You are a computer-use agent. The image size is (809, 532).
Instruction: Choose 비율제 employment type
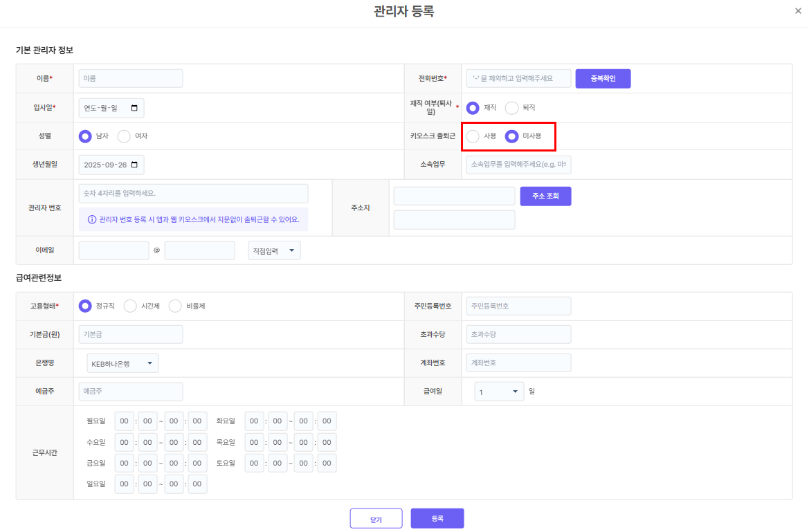point(175,306)
